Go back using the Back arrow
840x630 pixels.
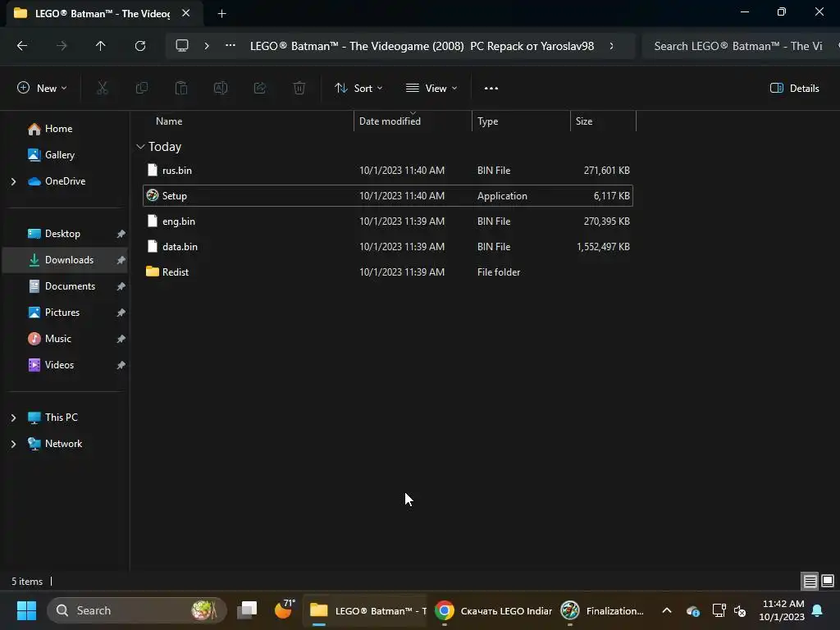(x=22, y=46)
